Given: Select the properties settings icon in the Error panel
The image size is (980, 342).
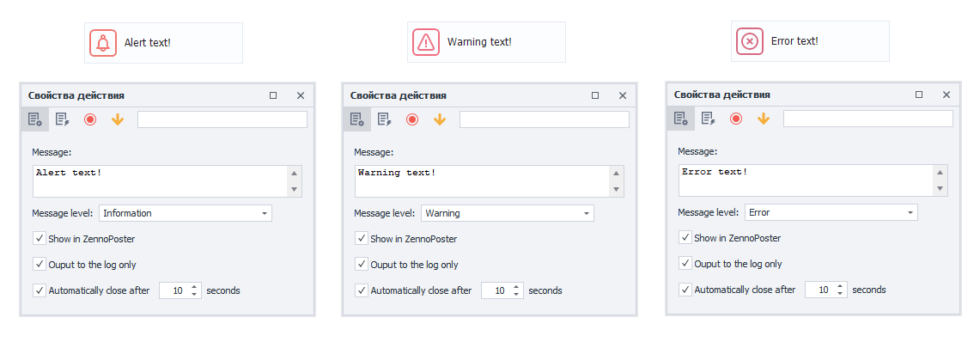Looking at the screenshot, I should click(x=680, y=119).
